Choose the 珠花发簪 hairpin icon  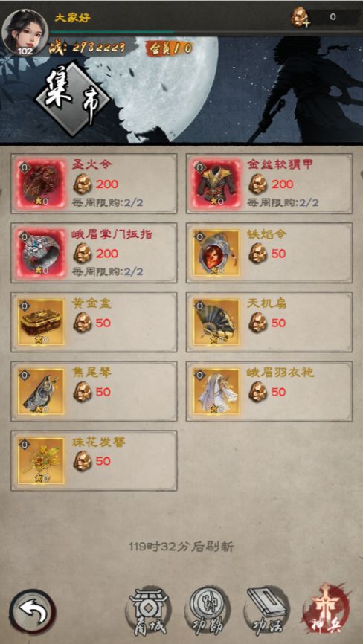coord(41,460)
